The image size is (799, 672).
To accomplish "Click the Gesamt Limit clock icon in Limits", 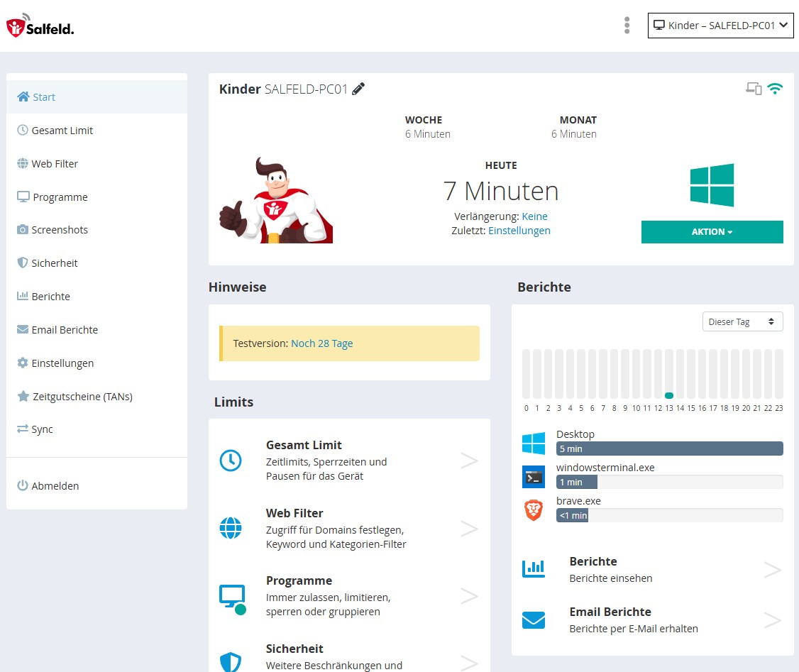I will click(x=231, y=461).
